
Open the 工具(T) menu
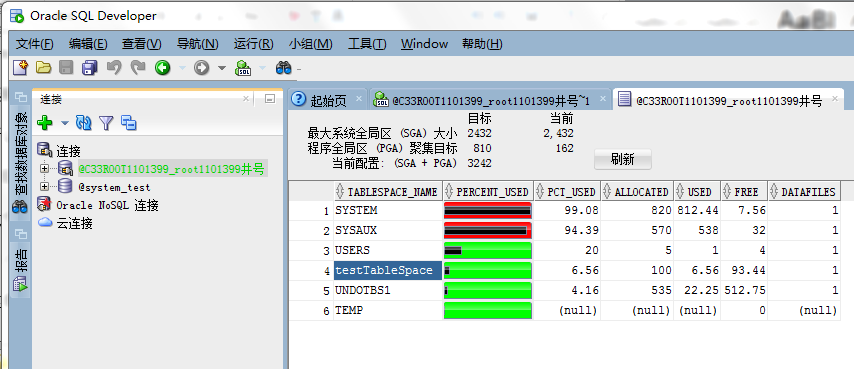(367, 44)
